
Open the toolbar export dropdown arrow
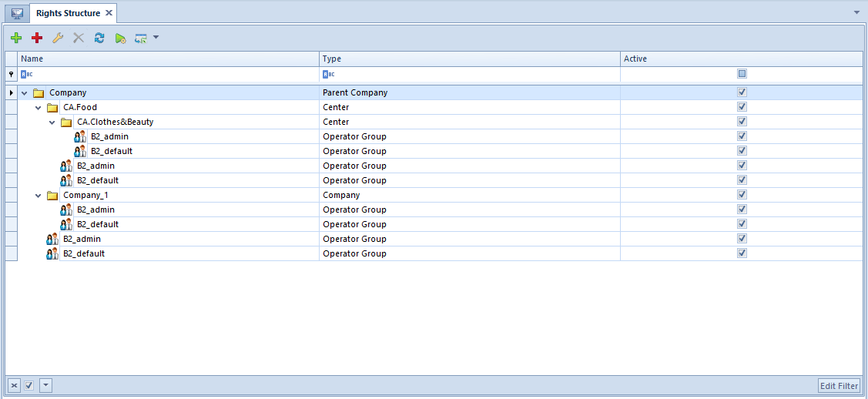156,38
